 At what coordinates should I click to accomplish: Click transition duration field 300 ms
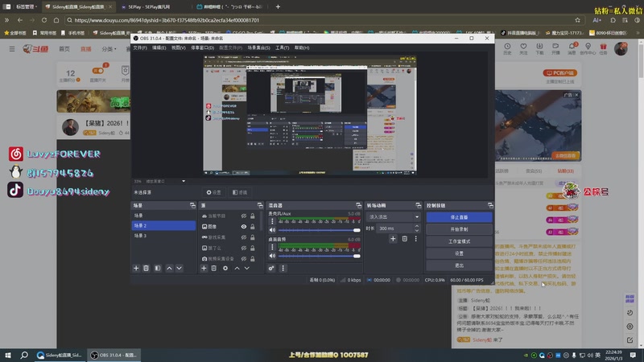click(395, 228)
